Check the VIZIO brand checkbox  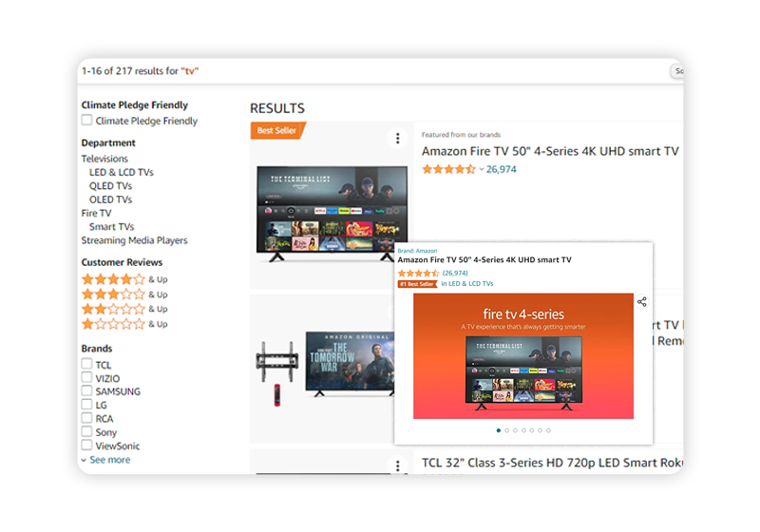point(86,377)
